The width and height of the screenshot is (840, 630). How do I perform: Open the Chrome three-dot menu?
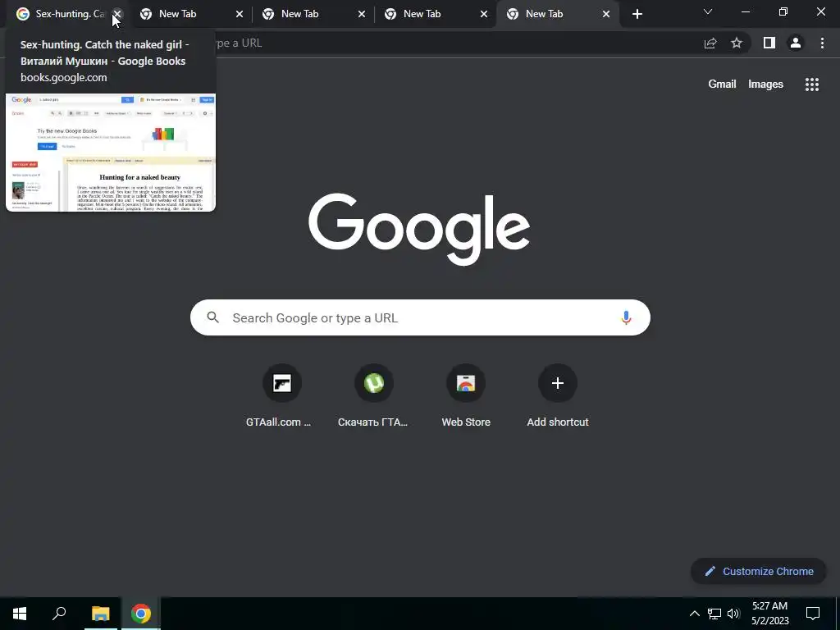click(822, 43)
